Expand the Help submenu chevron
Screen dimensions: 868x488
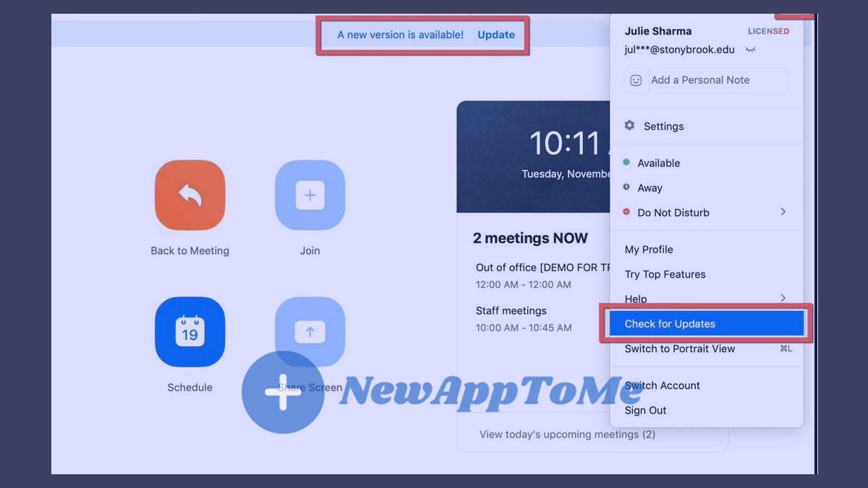coord(784,297)
